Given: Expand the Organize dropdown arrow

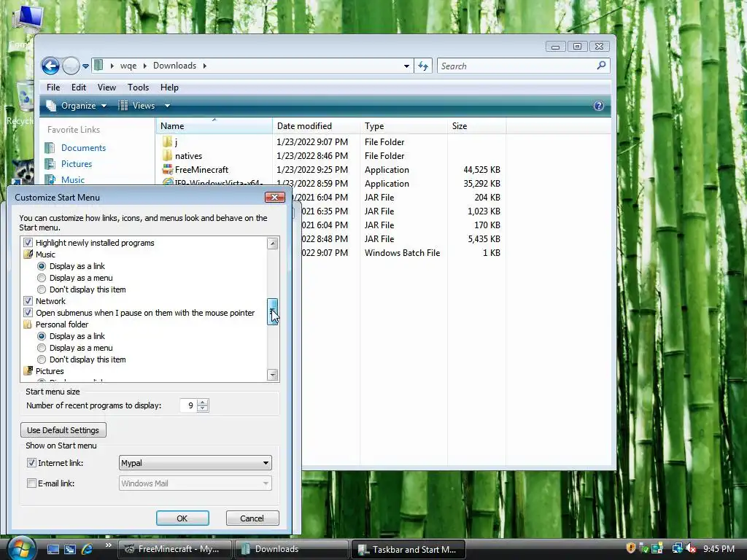Looking at the screenshot, I should pyautogui.click(x=104, y=106).
